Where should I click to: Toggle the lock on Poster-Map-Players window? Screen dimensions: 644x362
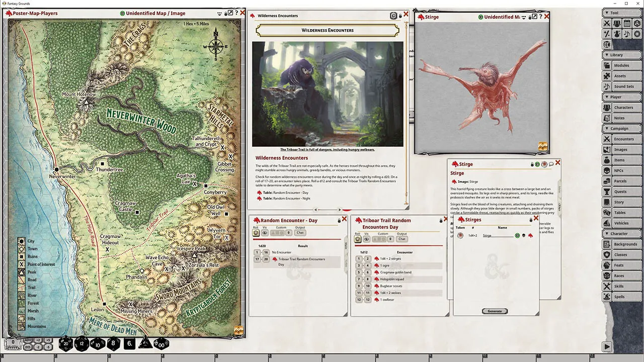[x=225, y=14]
